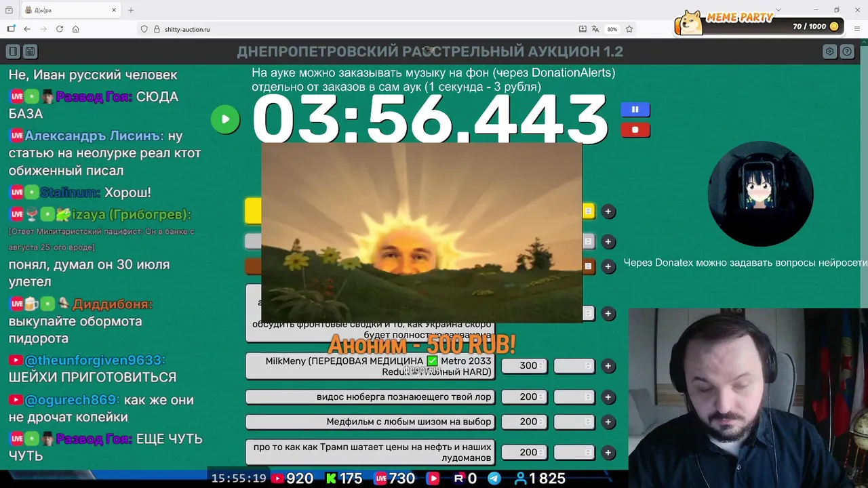Click chat username '@ogurech869'
Viewport: 868px width, 488px height.
click(x=73, y=400)
